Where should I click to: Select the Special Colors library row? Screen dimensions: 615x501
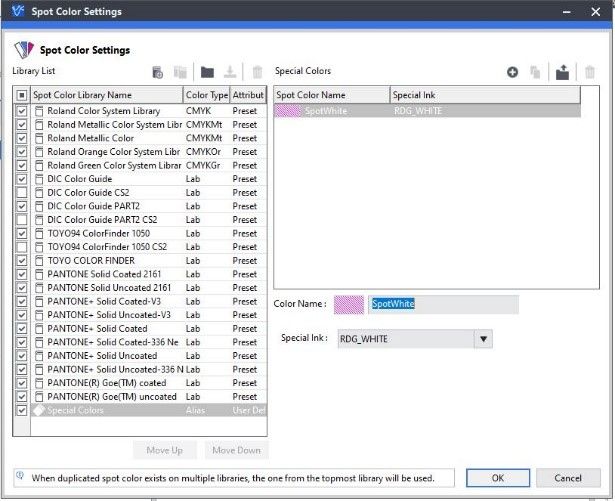pos(149,410)
